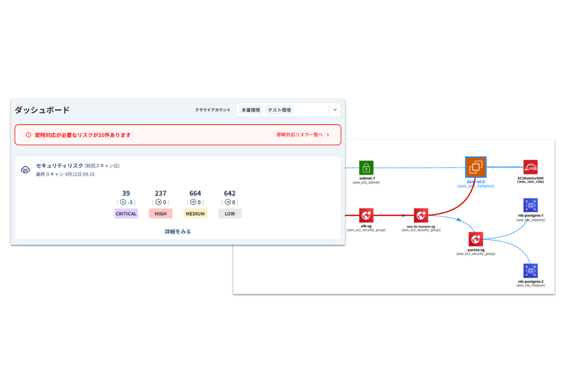Open the 即時対応リスク一覧へ link
This screenshot has width=565, height=392.
pyautogui.click(x=300, y=135)
